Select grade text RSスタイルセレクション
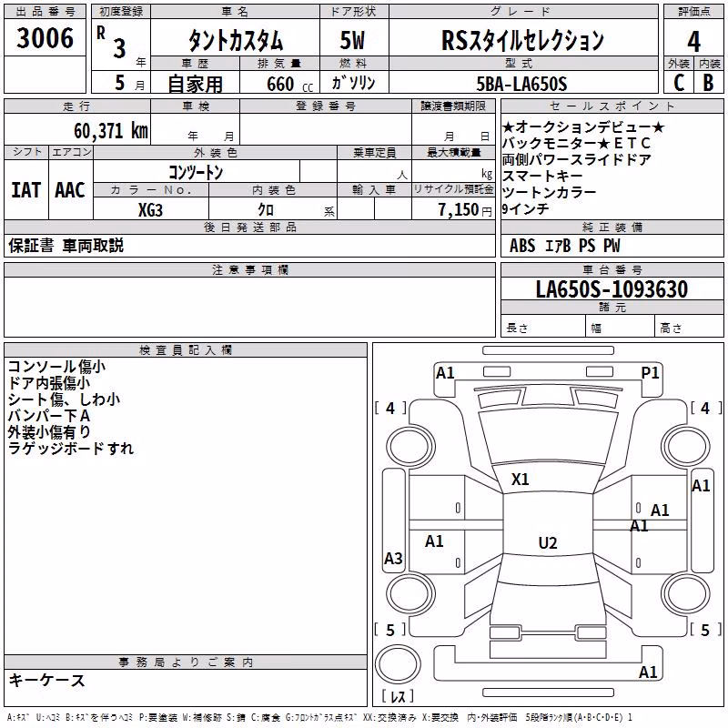Image resolution: width=728 pixels, height=728 pixels. click(522, 40)
